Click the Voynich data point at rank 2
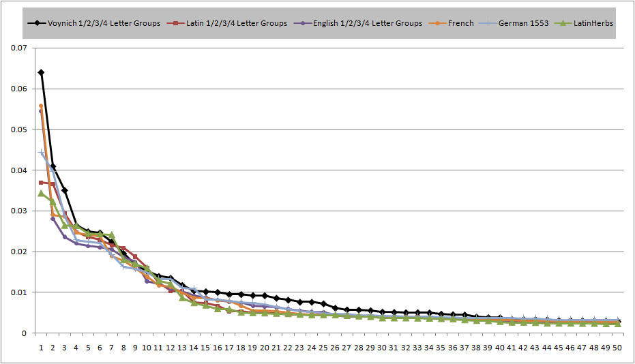Screen dimensions: 635x364 (53, 166)
